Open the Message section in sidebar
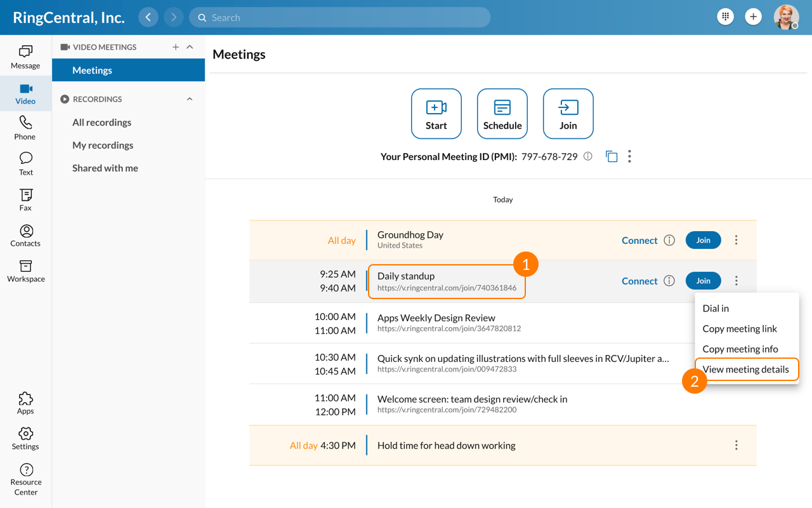812x508 pixels. [x=25, y=57]
